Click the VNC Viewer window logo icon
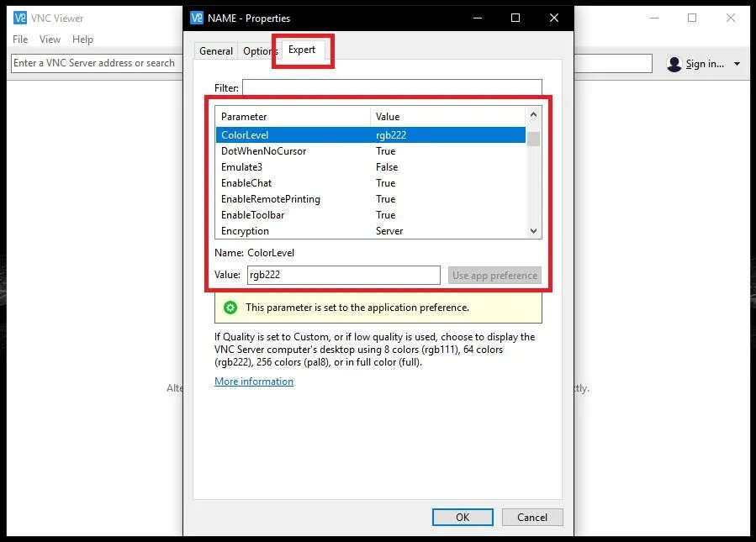Image resolution: width=756 pixels, height=542 pixels. [20, 18]
